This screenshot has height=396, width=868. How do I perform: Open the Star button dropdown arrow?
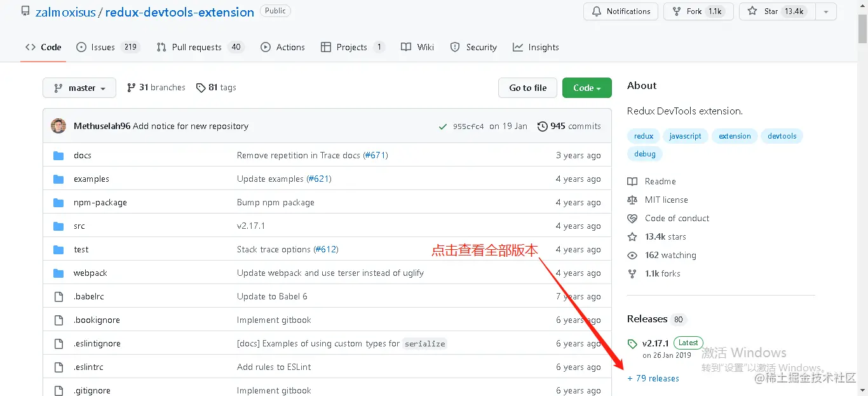click(826, 11)
